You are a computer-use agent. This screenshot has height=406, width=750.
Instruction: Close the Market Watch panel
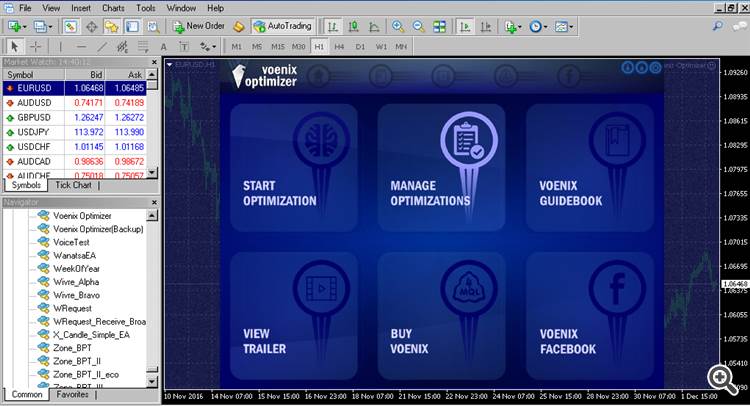pos(154,62)
